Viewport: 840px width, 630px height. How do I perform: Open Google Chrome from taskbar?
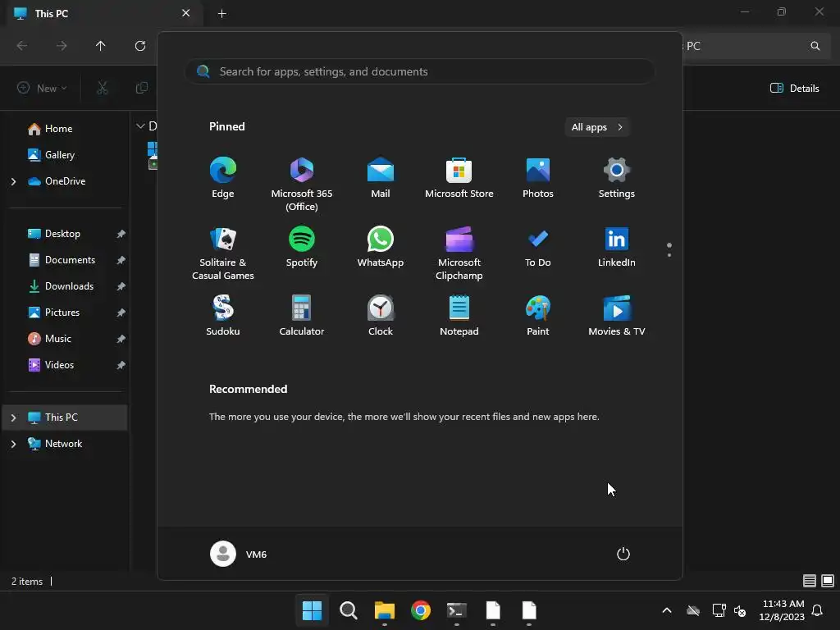(421, 610)
